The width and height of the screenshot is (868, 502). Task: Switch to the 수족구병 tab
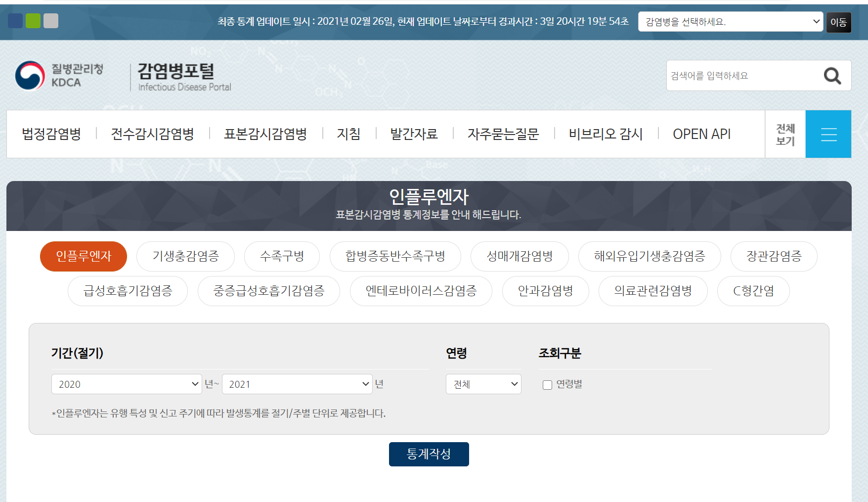282,256
